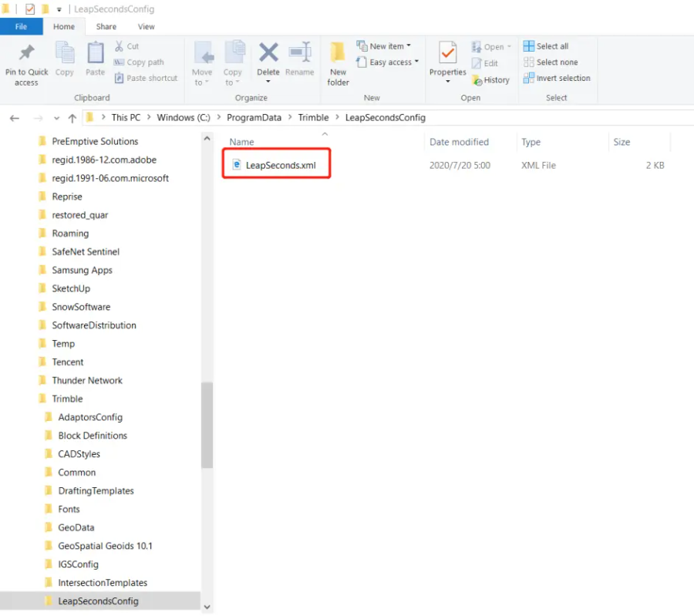
Task: Select the Block Definitions folder
Action: [x=93, y=436]
